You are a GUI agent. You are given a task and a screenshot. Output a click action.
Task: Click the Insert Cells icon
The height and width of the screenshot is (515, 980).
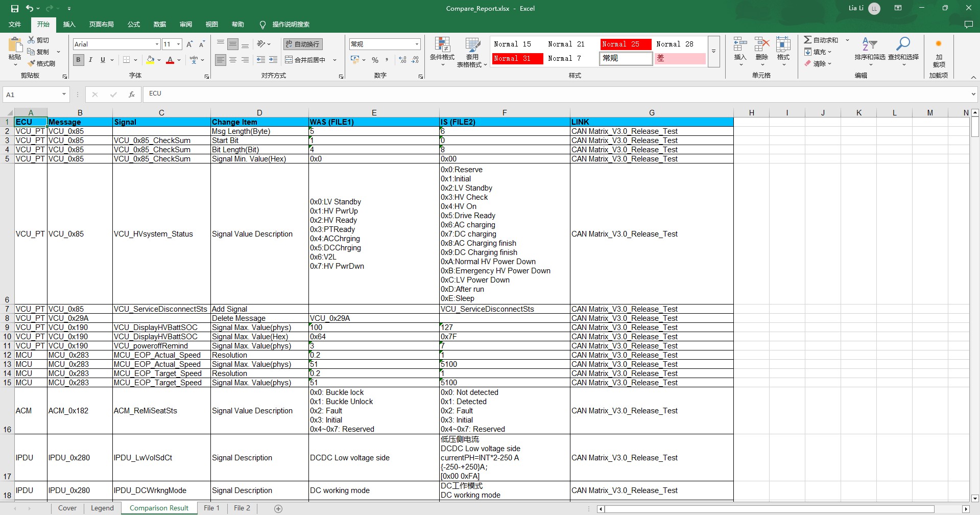coord(740,45)
